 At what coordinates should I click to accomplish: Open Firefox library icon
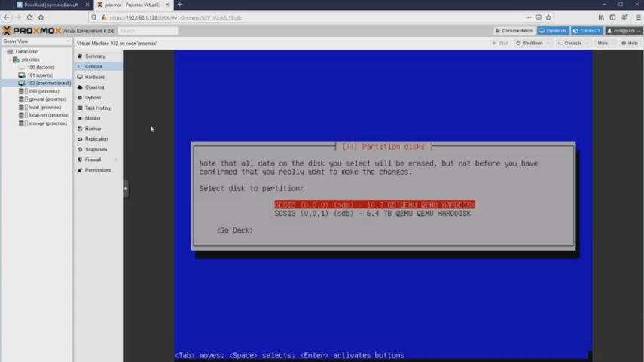(x=601, y=17)
